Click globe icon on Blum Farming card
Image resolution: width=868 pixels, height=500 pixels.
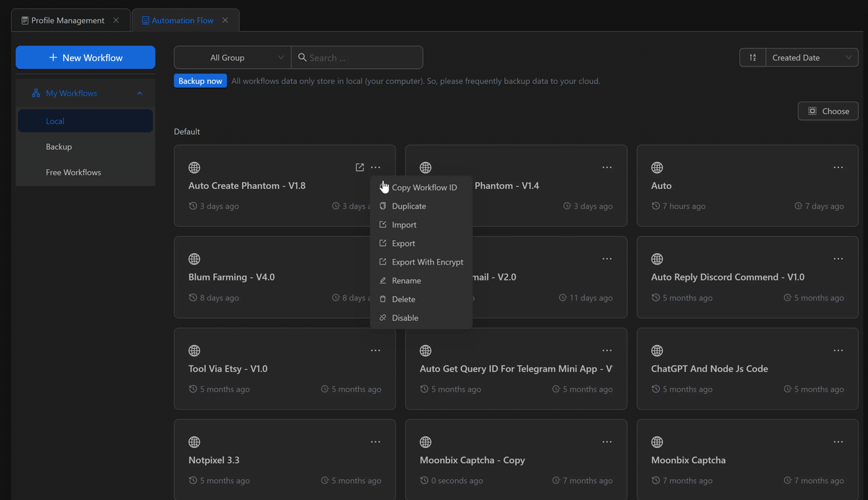pyautogui.click(x=194, y=259)
